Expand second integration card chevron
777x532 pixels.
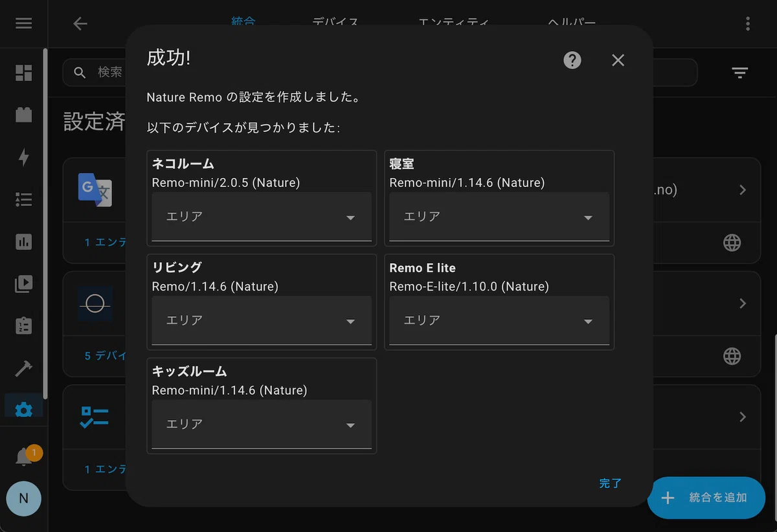743,304
